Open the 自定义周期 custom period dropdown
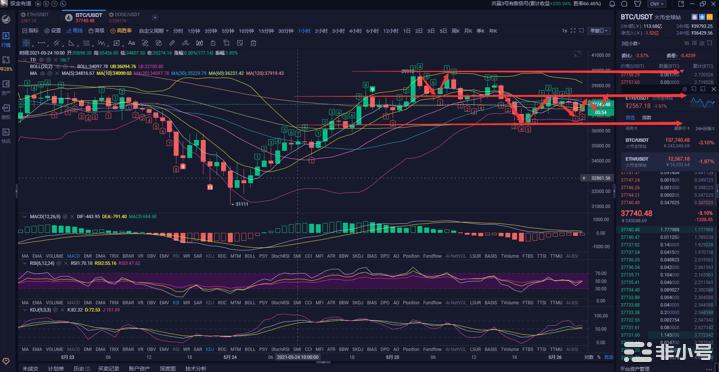This screenshot has height=372, width=719. pos(154,30)
